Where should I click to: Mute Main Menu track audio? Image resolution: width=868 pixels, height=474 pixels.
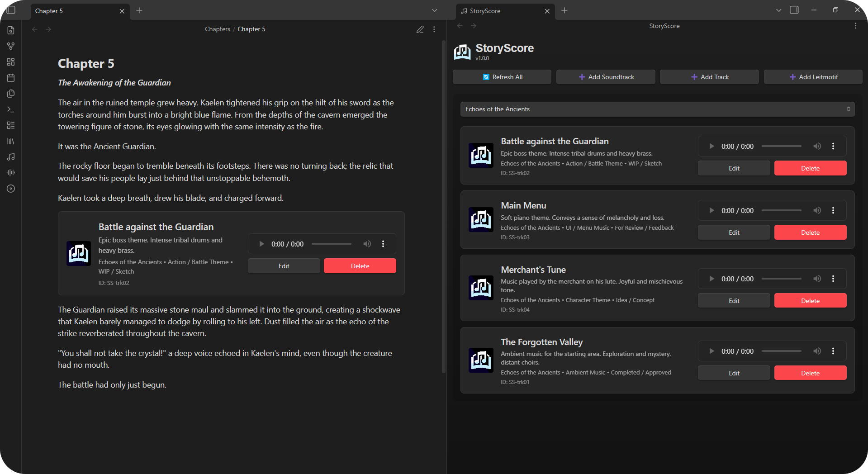pyautogui.click(x=817, y=210)
